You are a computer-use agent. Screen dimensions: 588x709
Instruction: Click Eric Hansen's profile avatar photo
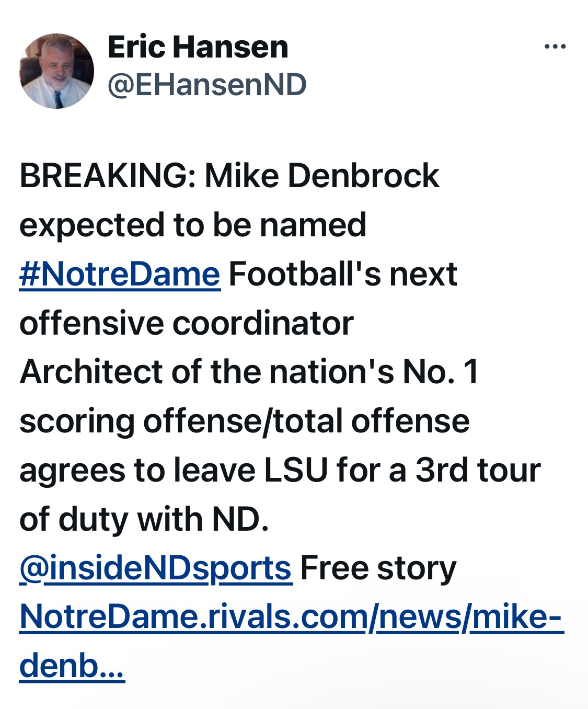coord(56,71)
